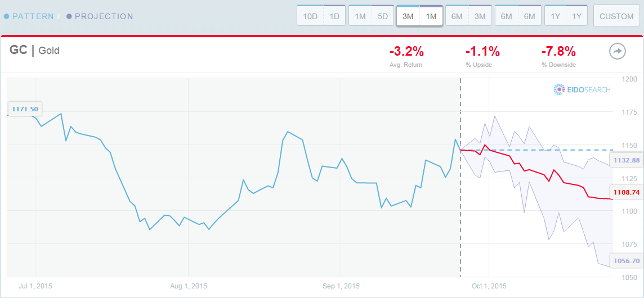Click the share arrow icon
644x298 pixels.
(x=617, y=52)
